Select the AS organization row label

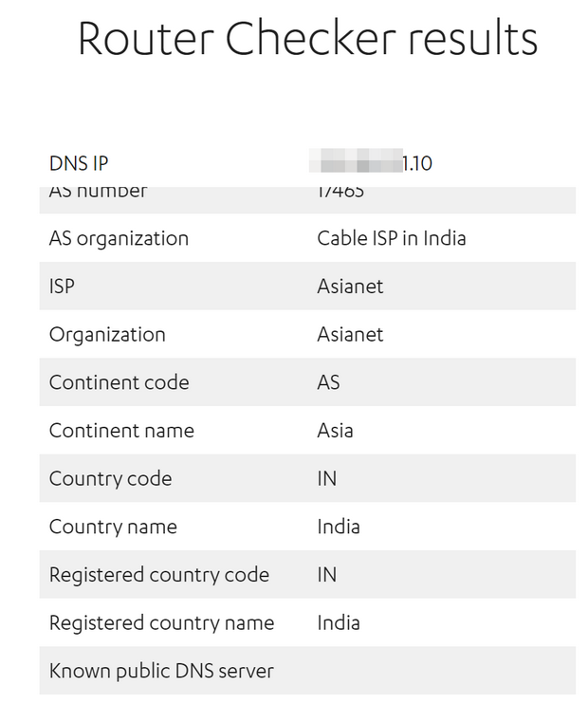click(119, 238)
